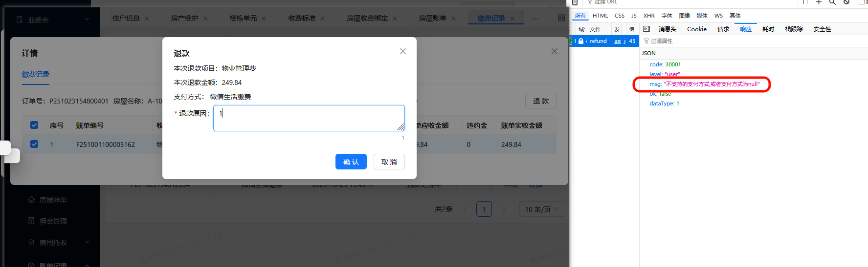Click the devtools trash clear icon

(575, 2)
